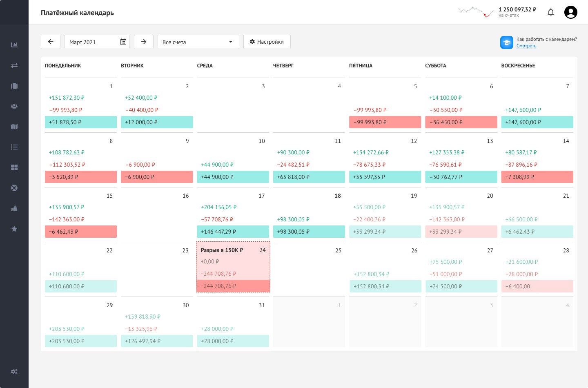This screenshot has height=388, width=588.
Task: Go to the next month with right arrow
Action: click(144, 42)
